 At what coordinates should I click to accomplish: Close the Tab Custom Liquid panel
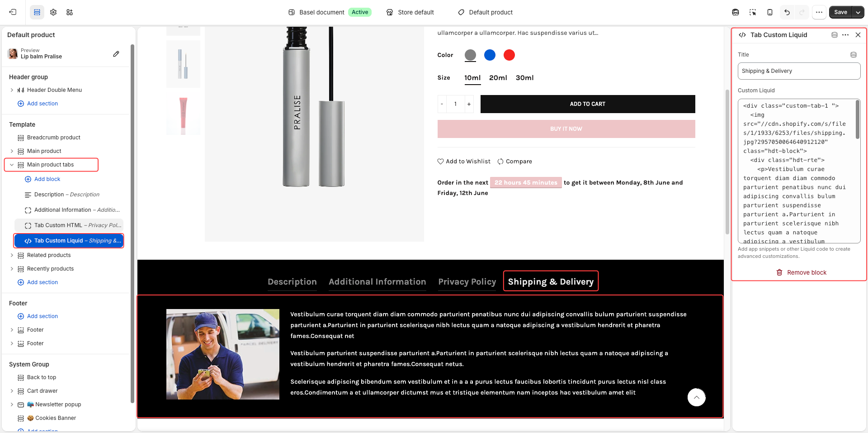[x=858, y=35]
